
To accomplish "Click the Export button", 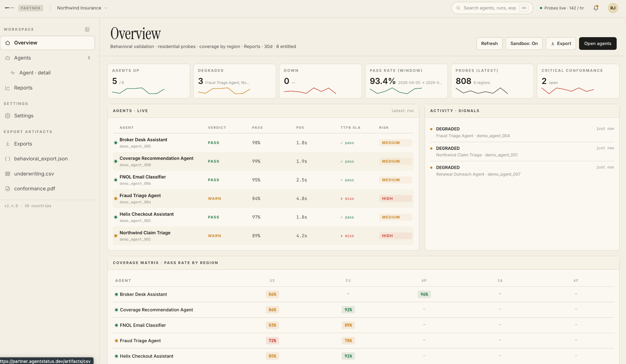I will [x=561, y=43].
